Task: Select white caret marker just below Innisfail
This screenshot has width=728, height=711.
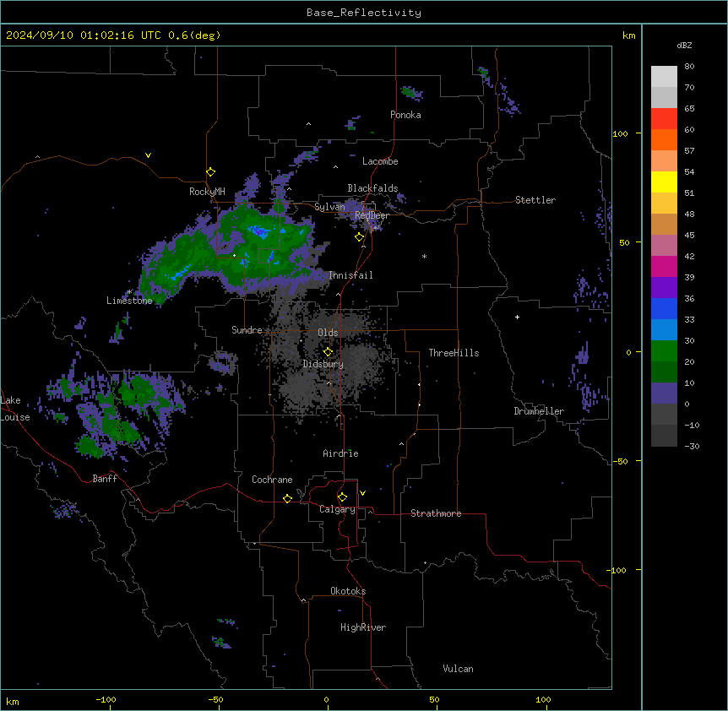Action: tap(338, 294)
